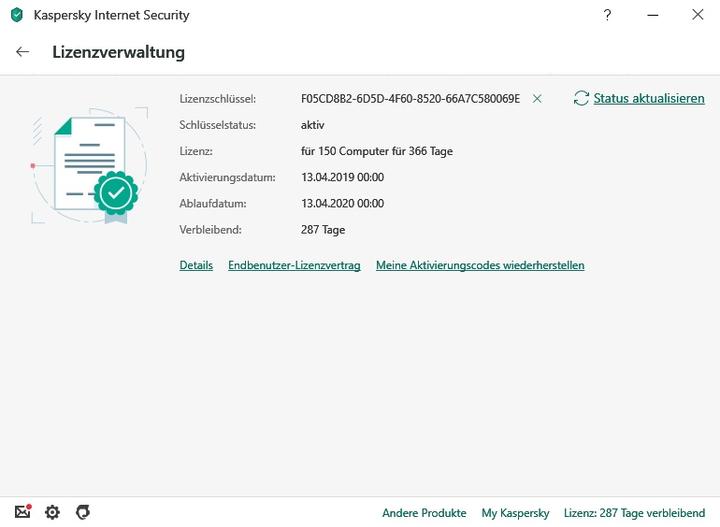Click 'Meine Aktivierungscodes wiederherstellen'
Image resolution: width=720 pixels, height=527 pixels.
480,265
